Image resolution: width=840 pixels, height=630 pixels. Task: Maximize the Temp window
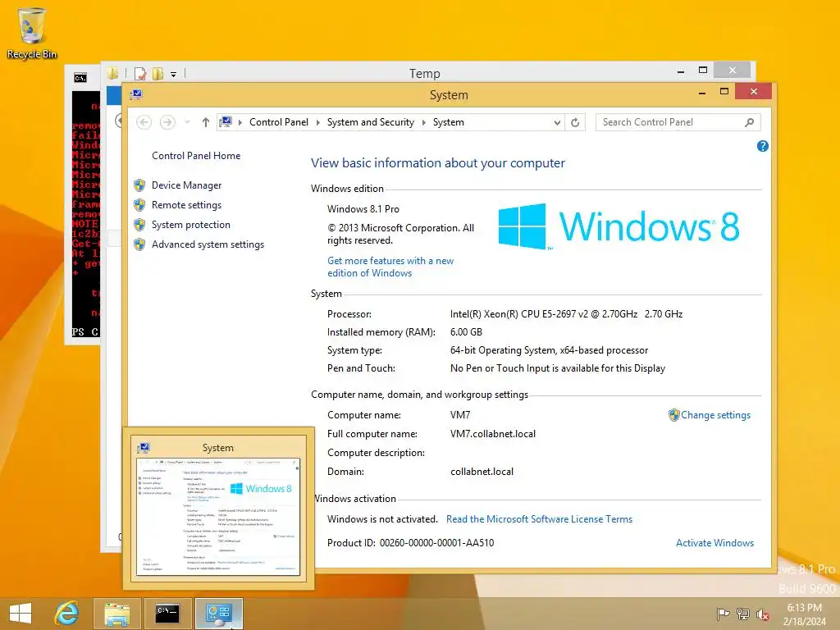(703, 71)
